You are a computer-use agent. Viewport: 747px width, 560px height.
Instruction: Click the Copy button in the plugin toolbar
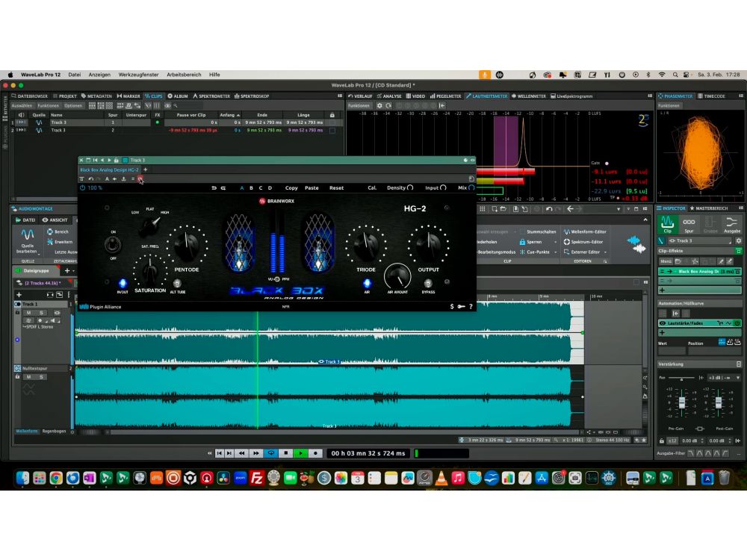click(x=291, y=188)
